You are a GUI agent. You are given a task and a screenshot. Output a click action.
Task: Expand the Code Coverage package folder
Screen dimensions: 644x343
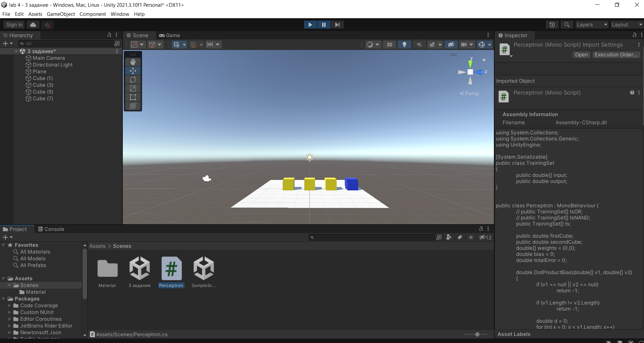click(10, 306)
